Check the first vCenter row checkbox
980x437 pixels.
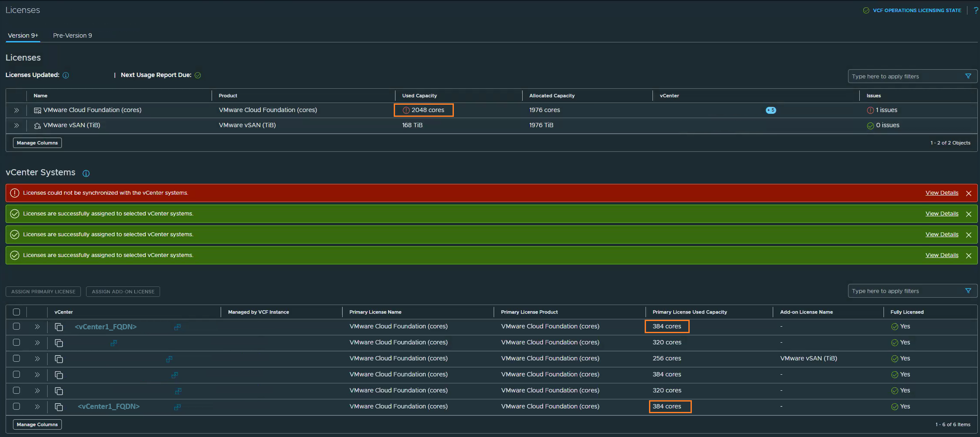pyautogui.click(x=16, y=327)
